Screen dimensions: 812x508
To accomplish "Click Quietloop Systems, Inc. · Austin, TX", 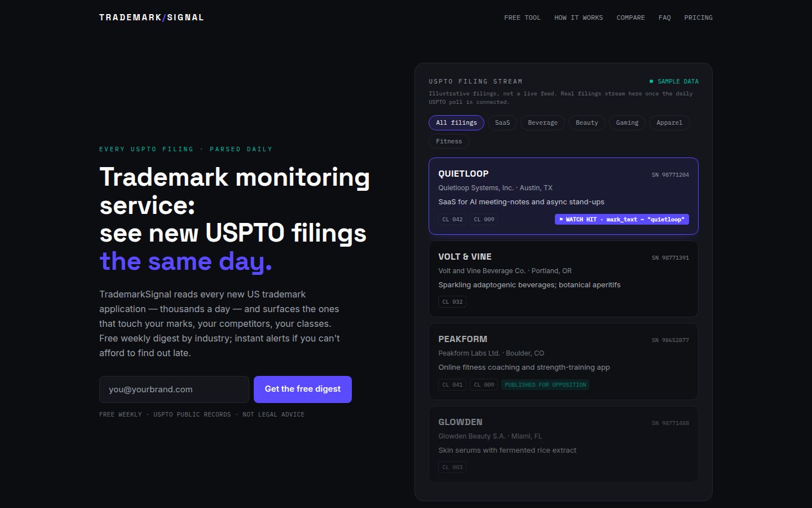I will tap(495, 188).
